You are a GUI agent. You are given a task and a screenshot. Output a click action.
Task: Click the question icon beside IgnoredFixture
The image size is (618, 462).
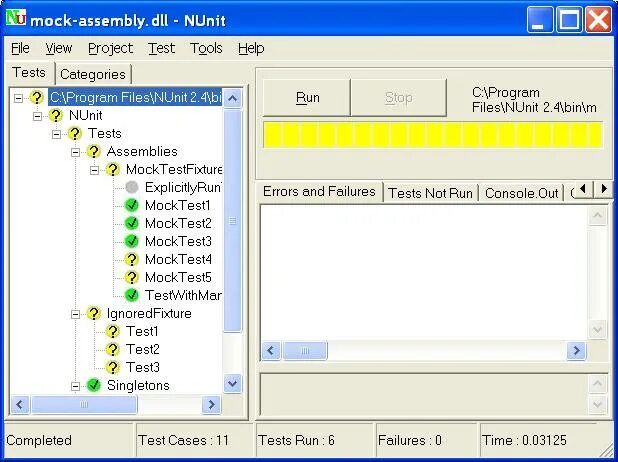click(x=93, y=313)
